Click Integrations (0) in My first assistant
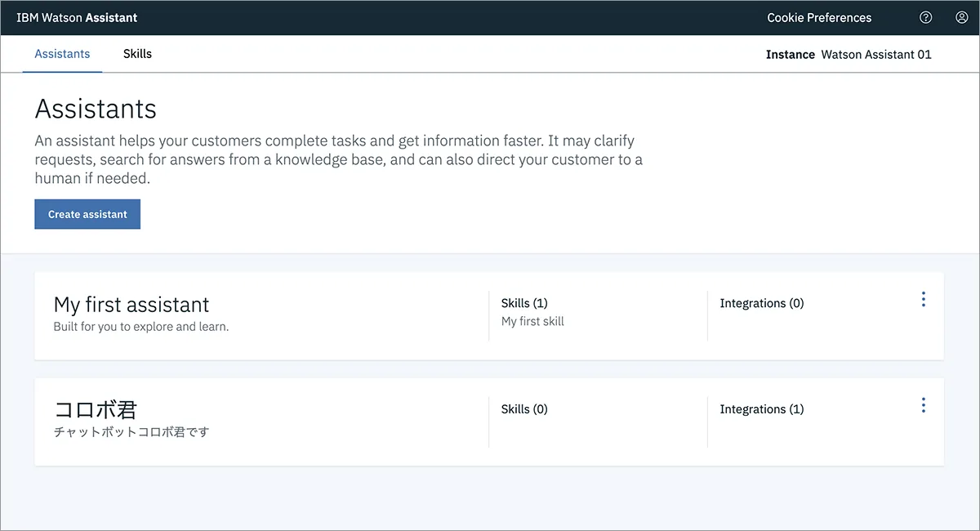Viewport: 980px width, 531px height. (x=762, y=303)
